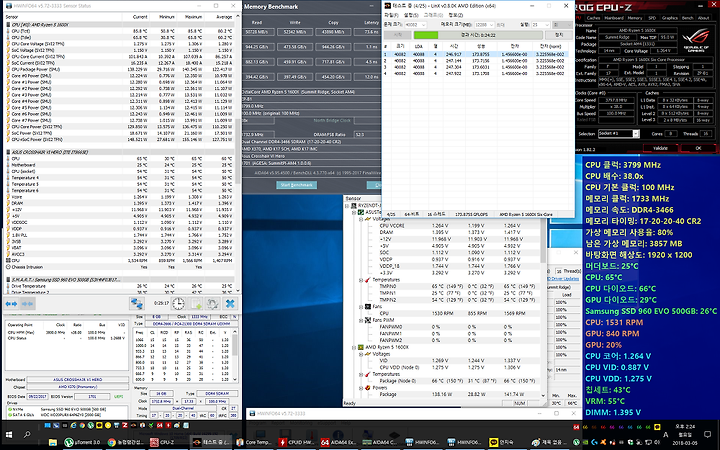Click HWiNFO Maximum column header
This screenshot has height=450, width=720.
(x=190, y=17)
